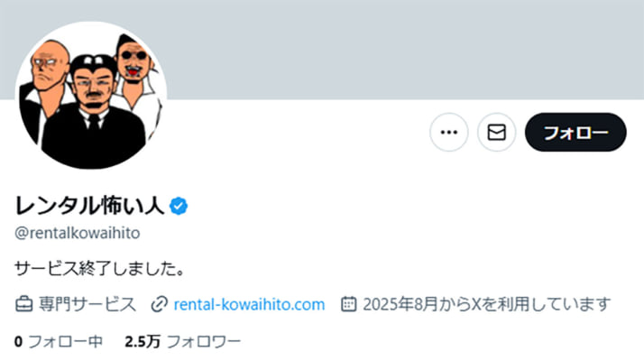View the 2.5万 フォロワー followers list

(x=183, y=342)
